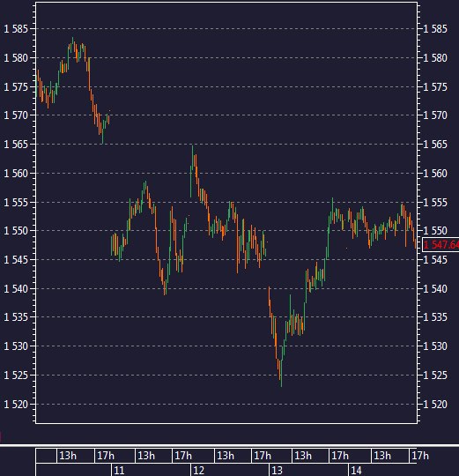
Task: Select the 1 585 label on left price axis
Action: click(x=16, y=29)
